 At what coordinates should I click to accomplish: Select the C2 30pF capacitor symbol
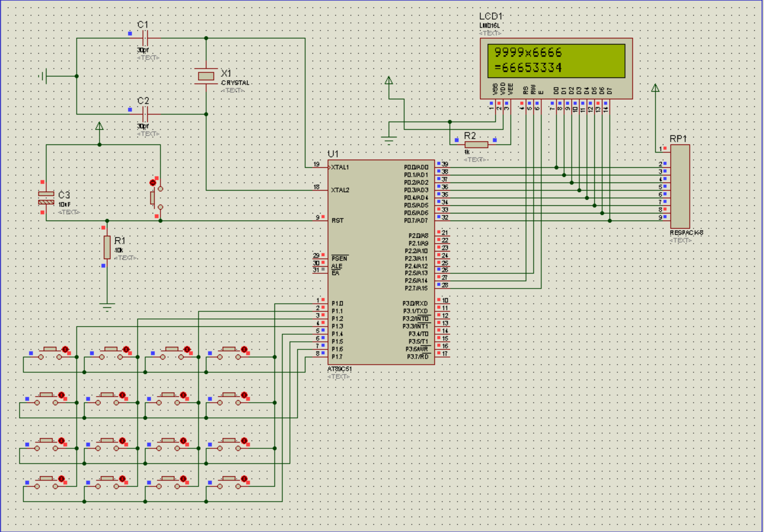click(145, 114)
